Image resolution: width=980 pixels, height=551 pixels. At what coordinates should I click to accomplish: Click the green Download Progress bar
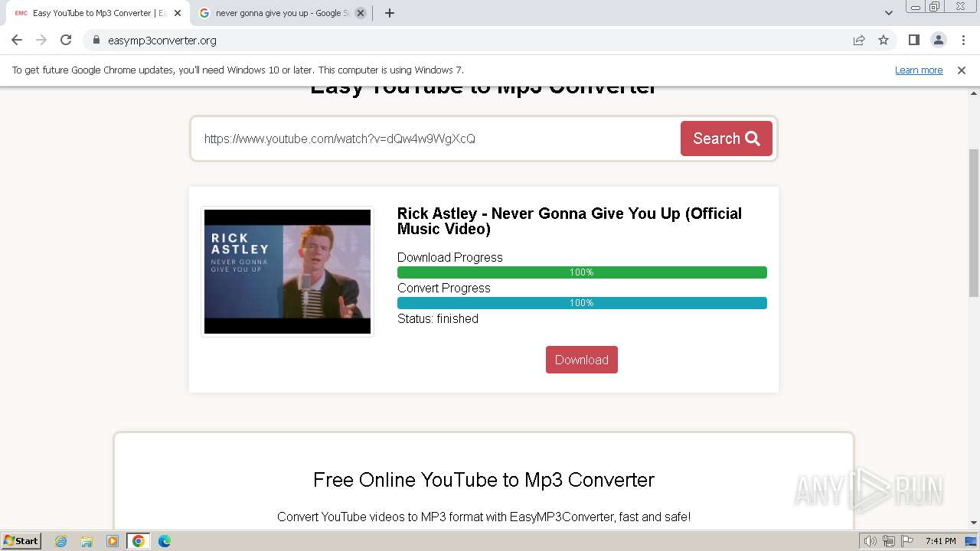[x=582, y=272]
